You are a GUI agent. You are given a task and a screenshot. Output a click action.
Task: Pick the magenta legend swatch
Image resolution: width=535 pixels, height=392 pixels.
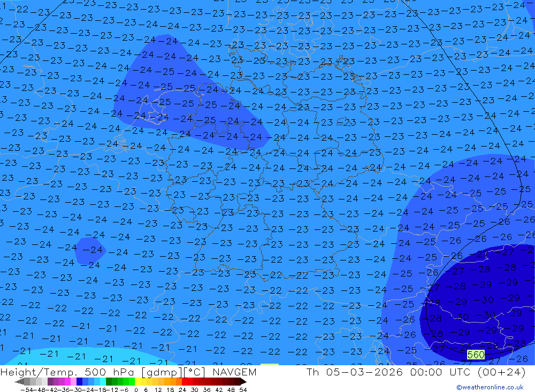[x=67, y=381]
